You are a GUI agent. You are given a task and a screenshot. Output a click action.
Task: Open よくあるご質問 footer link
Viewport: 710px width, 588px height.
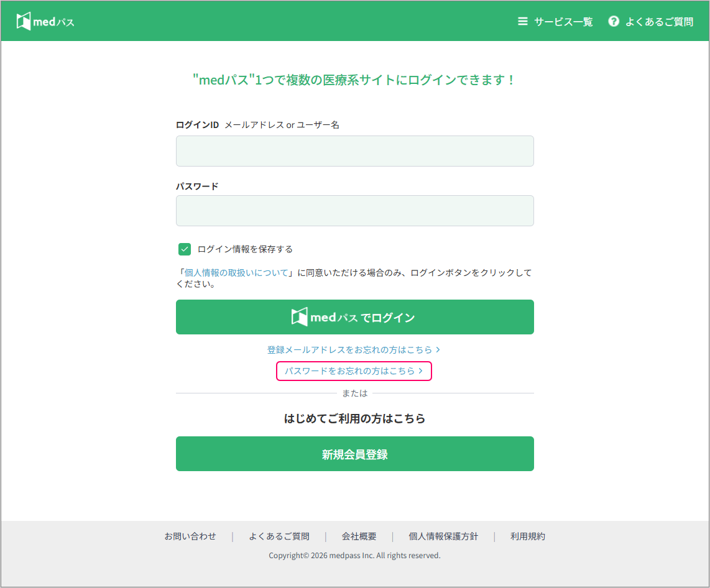(x=279, y=536)
